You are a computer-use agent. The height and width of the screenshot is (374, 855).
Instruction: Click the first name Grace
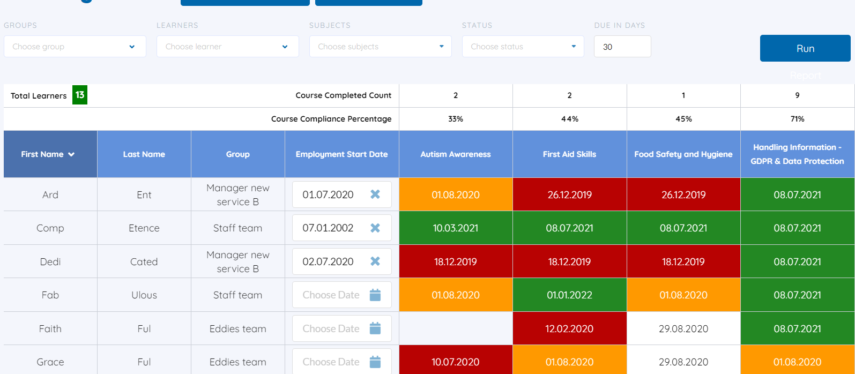[x=50, y=362]
